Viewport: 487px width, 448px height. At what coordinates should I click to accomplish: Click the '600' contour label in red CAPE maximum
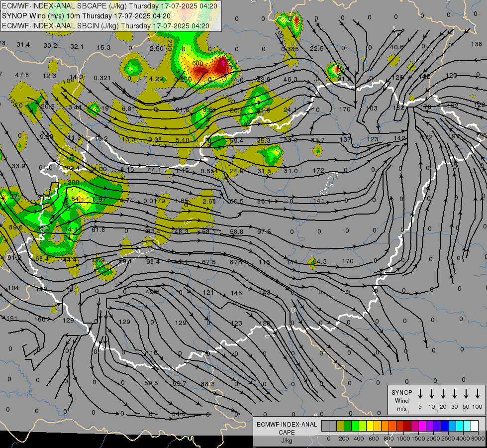(197, 63)
